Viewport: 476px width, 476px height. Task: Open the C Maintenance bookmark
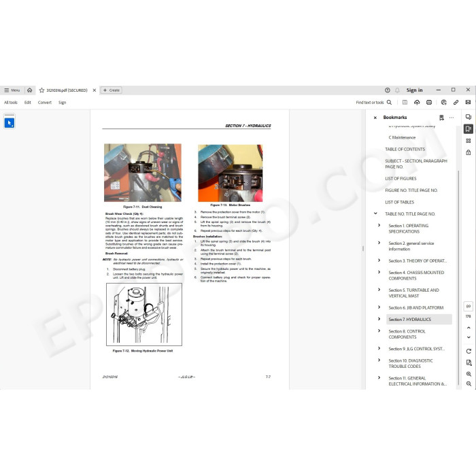(x=402, y=137)
